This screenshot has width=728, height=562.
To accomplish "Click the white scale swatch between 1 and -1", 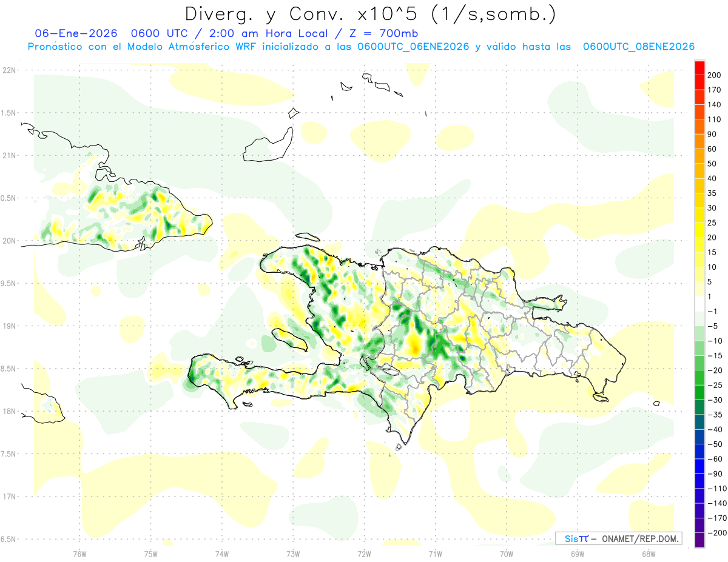I will [x=699, y=304].
